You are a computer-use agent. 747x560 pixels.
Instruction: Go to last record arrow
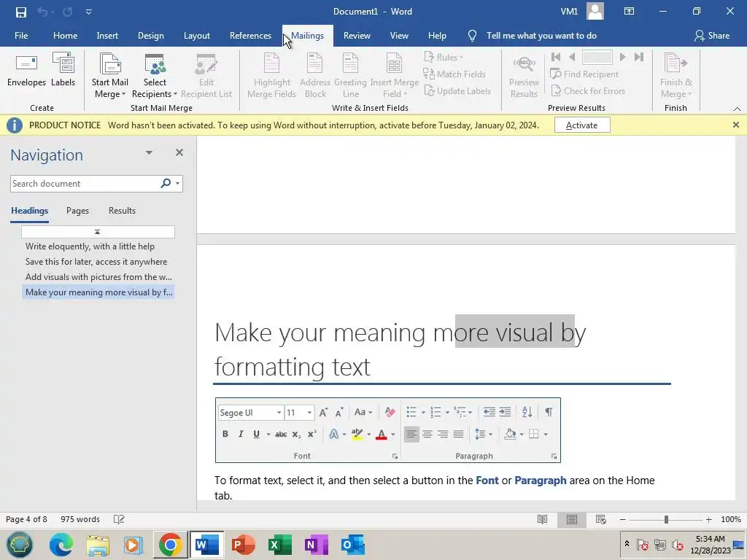[x=639, y=57]
